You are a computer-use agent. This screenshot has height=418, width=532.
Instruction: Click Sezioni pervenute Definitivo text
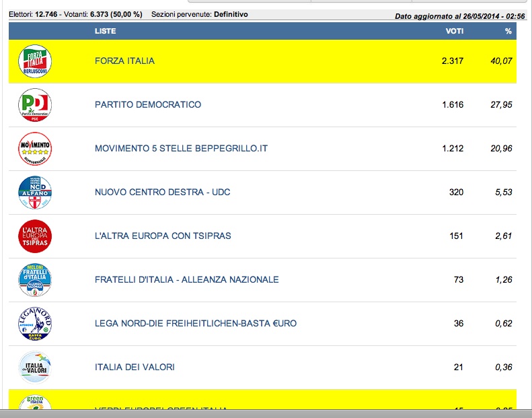coord(200,14)
